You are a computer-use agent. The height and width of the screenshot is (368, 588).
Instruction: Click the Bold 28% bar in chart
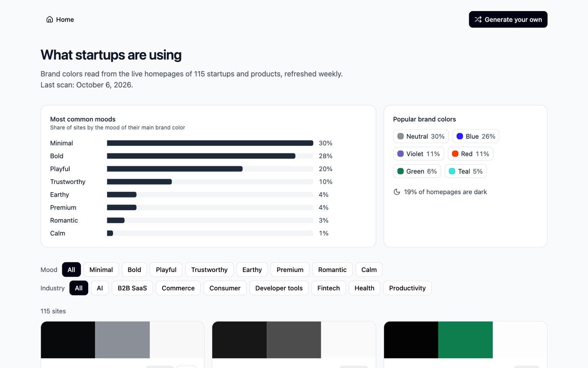click(x=201, y=156)
